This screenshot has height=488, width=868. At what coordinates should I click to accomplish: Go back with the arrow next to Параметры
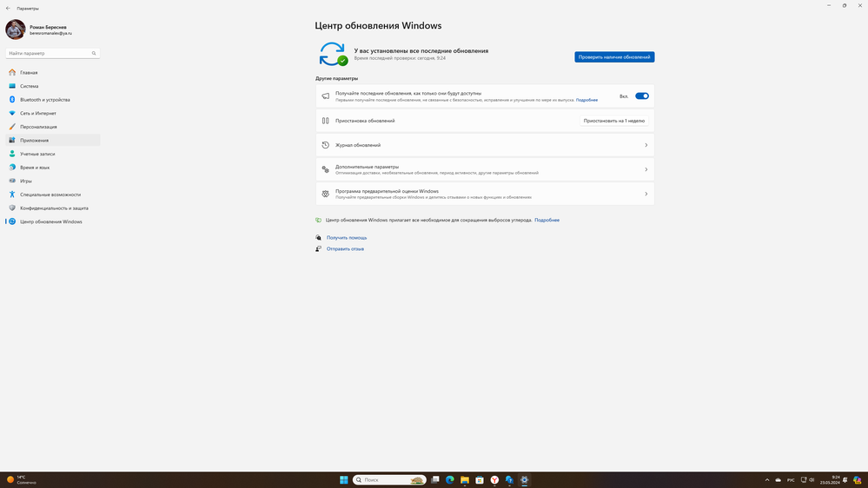tap(8, 9)
